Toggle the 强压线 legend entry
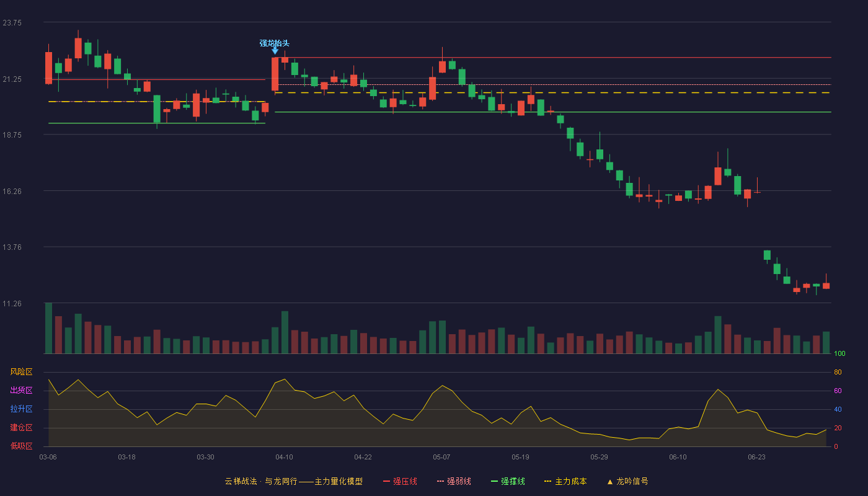The image size is (868, 496). (400, 481)
